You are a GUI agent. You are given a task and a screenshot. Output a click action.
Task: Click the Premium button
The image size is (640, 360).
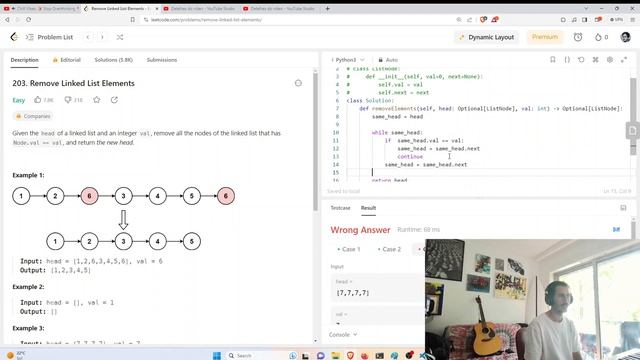pos(544,37)
